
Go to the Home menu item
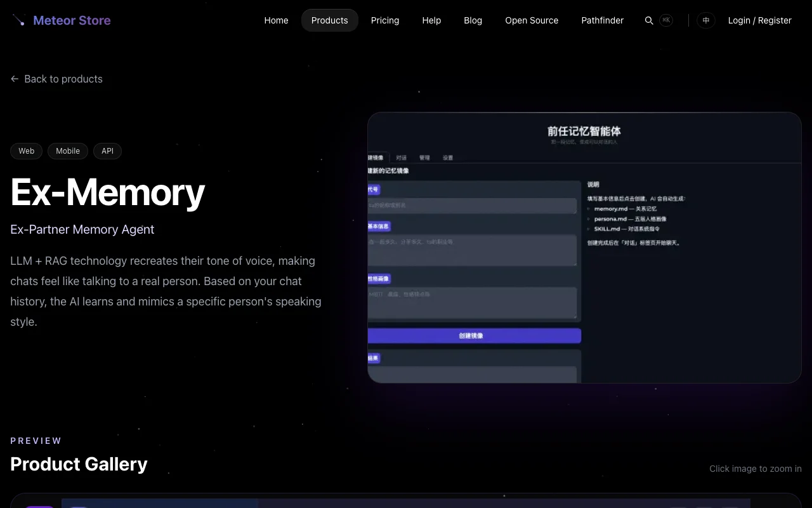tap(276, 20)
